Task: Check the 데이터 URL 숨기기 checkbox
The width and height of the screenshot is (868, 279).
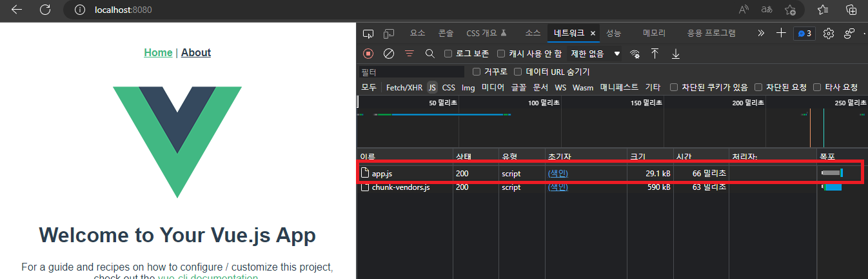Action: (x=518, y=72)
